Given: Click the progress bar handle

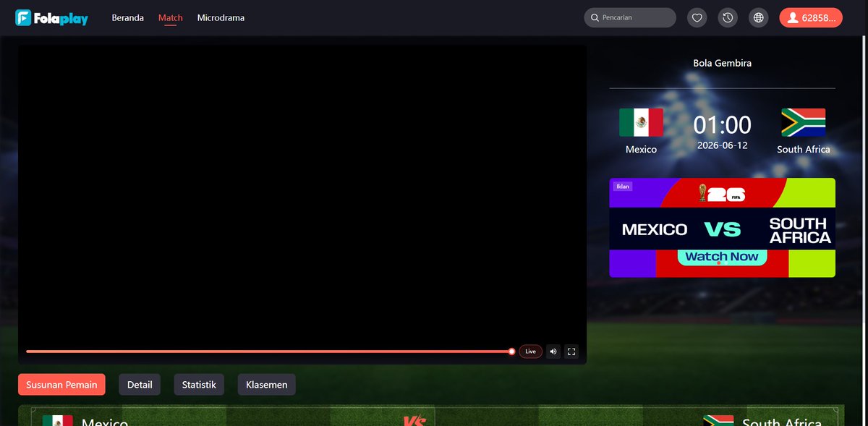Looking at the screenshot, I should (511, 352).
